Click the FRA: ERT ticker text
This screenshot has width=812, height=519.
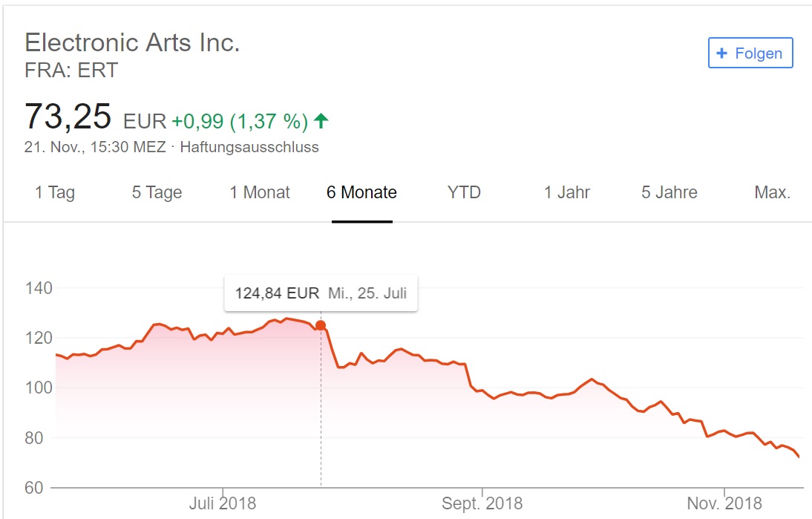click(71, 70)
